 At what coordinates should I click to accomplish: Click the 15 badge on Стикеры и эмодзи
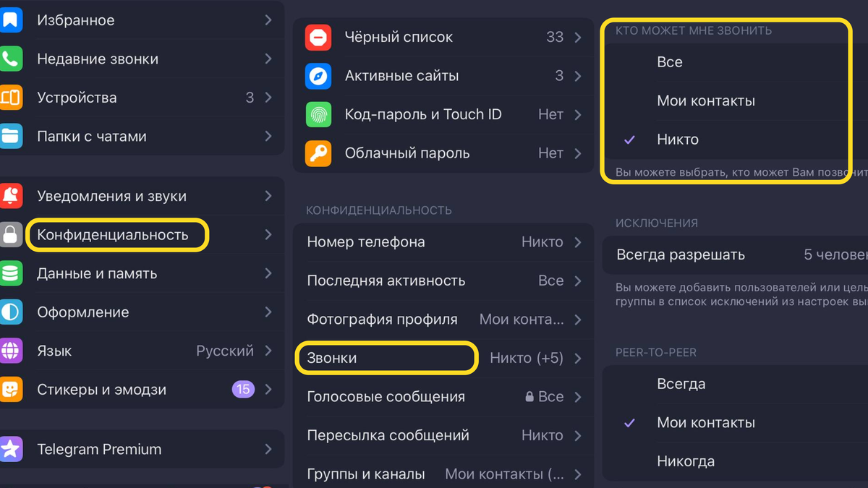pos(243,390)
